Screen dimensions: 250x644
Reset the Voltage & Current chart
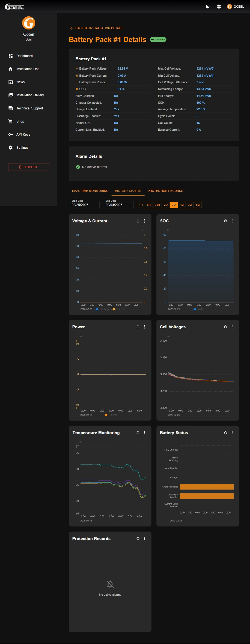click(138, 221)
